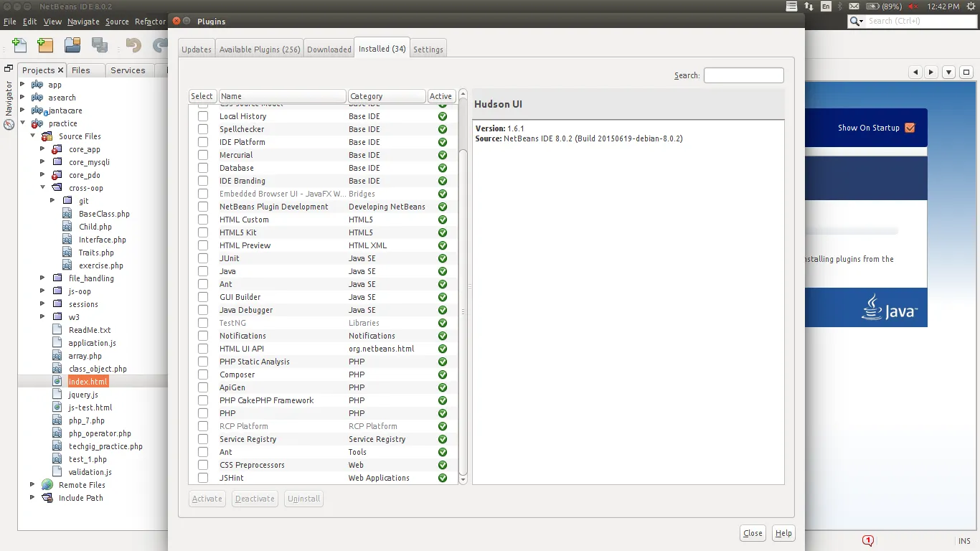The image size is (980, 551).
Task: Collapse the cross-oop folder
Action: 42,188
